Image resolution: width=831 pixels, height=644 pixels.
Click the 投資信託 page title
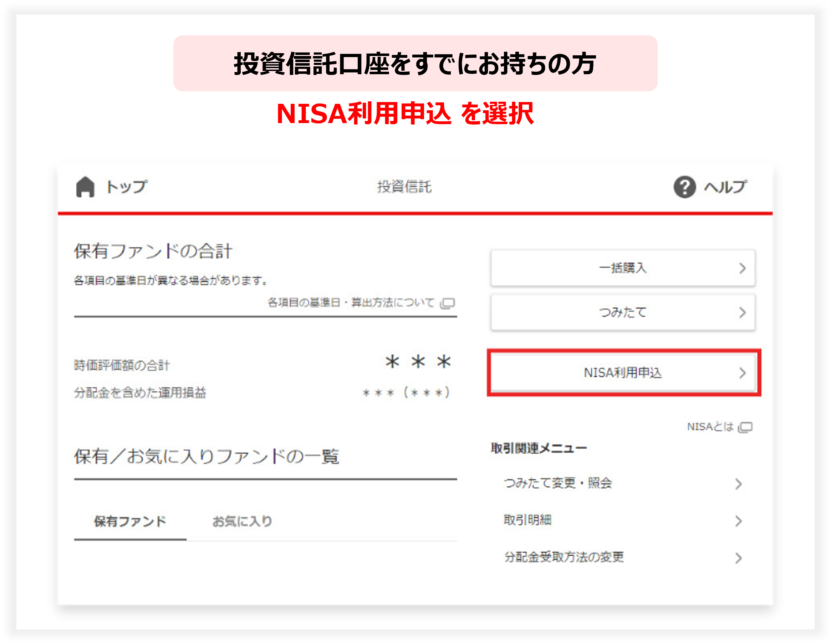click(x=404, y=187)
